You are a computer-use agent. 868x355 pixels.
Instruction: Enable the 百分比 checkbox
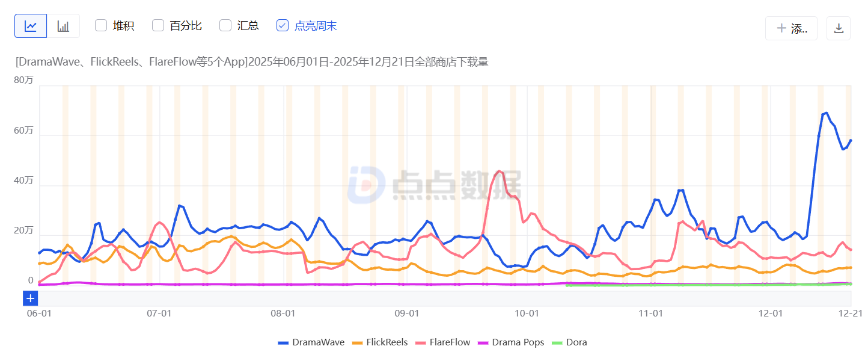click(x=157, y=25)
